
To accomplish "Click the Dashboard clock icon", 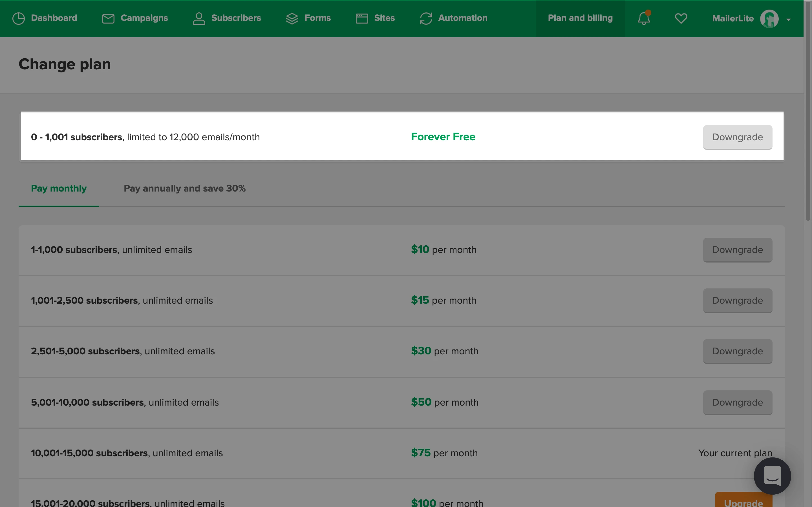I will [18, 18].
